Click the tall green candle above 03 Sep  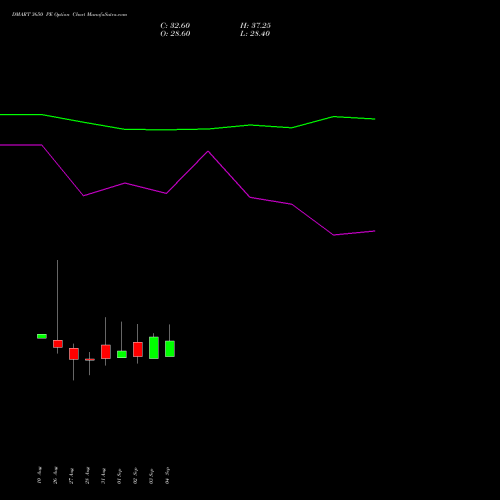tap(154, 348)
